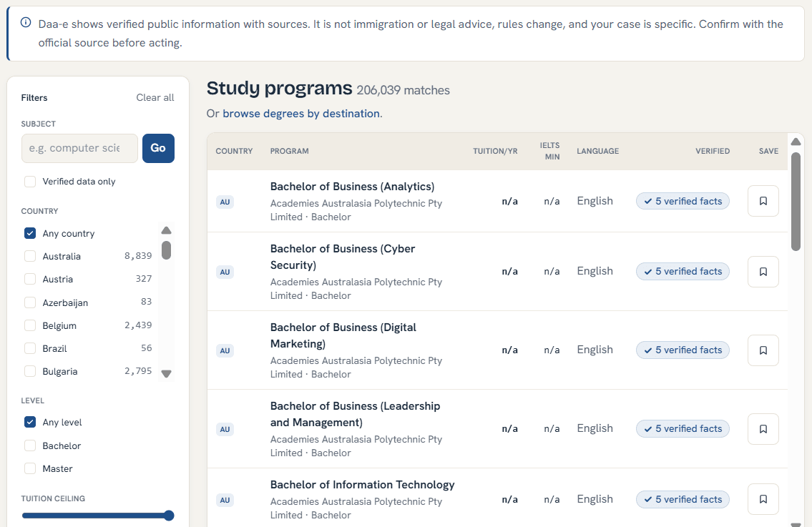
Task: Click the COUNTRY column header
Action: pyautogui.click(x=234, y=151)
